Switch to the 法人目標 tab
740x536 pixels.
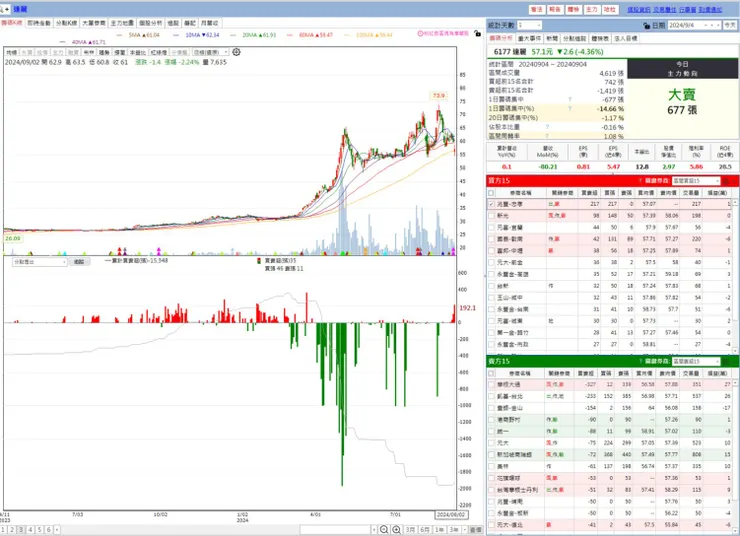pos(625,38)
